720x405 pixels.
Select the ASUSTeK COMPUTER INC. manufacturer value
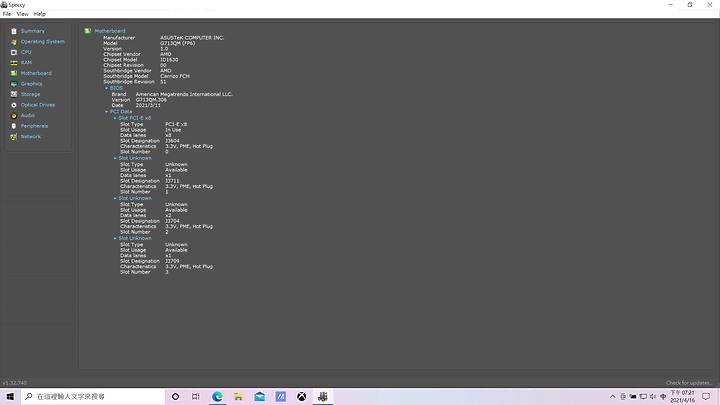click(192, 38)
